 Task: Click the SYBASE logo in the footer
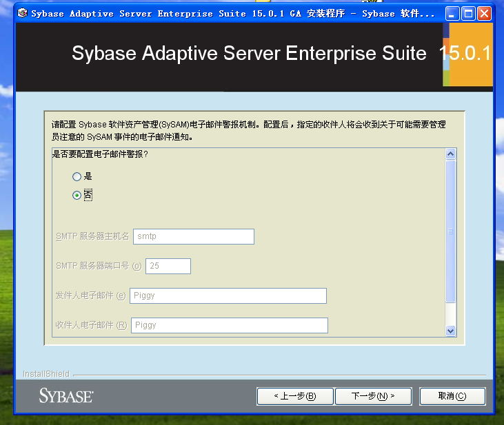(66, 395)
